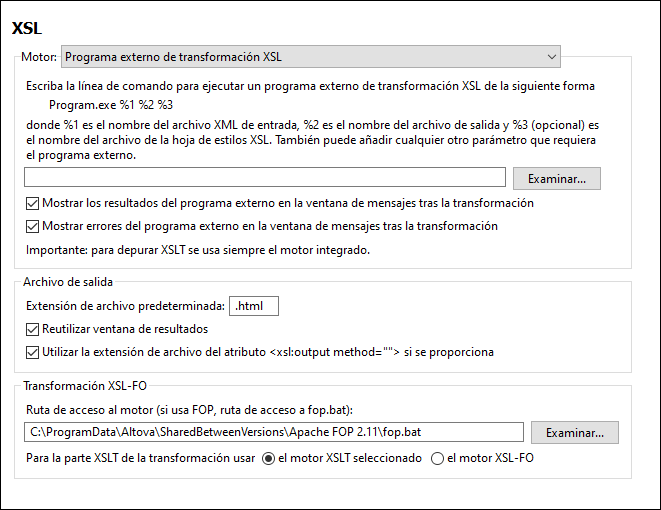This screenshot has width=661, height=510.
Task: Choose 'el motor XSL-FO' radio button
Action: point(436,459)
